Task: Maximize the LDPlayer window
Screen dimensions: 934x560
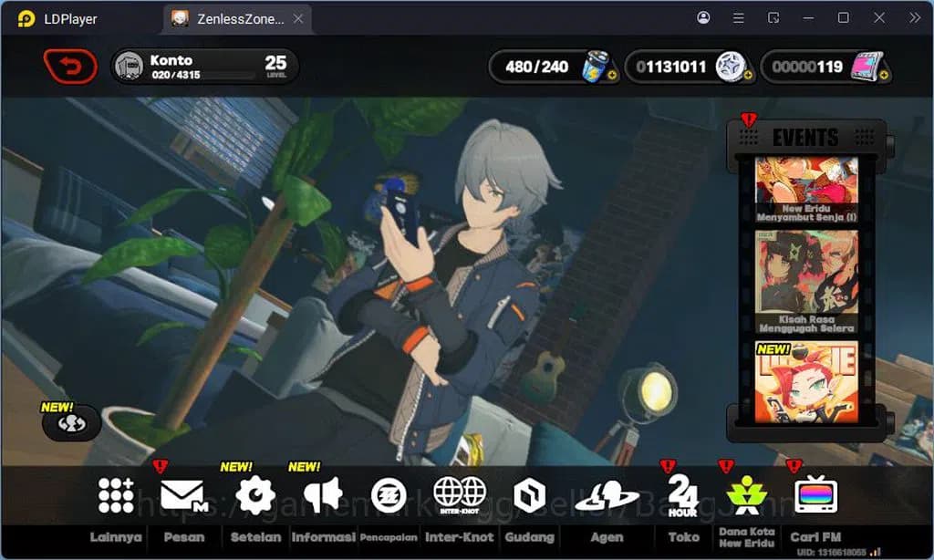Action: pos(844,18)
